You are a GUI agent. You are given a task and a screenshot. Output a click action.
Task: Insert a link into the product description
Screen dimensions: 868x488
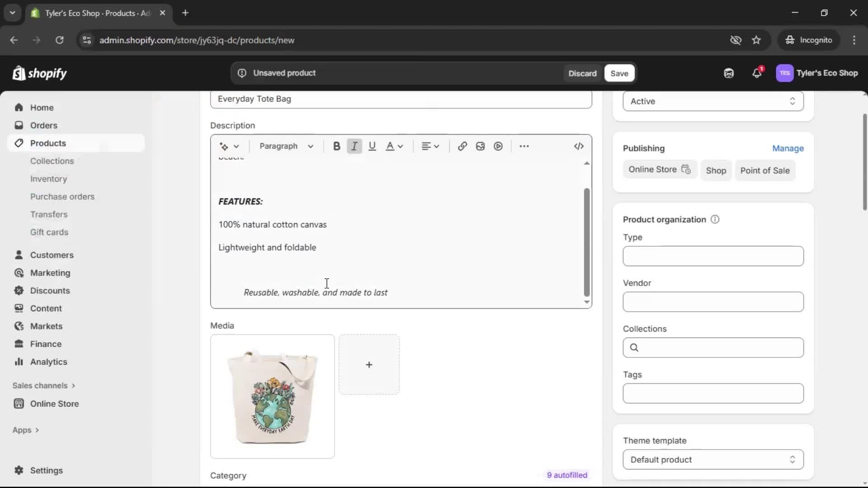coord(462,146)
